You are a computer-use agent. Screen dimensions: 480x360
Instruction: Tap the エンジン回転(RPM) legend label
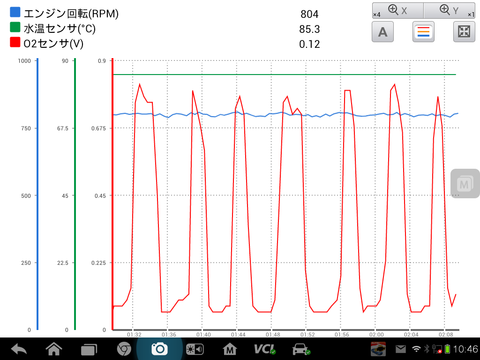71,14
